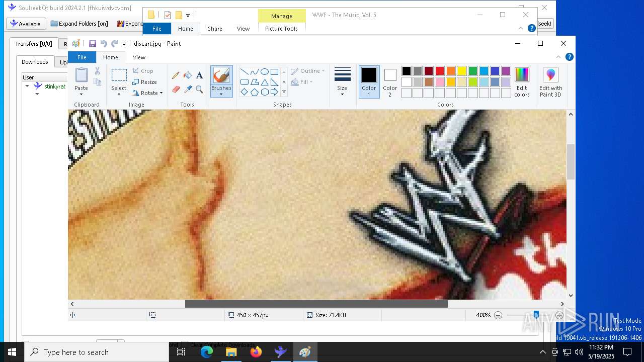Choose the Line shape
The image size is (644, 362).
point(245,71)
